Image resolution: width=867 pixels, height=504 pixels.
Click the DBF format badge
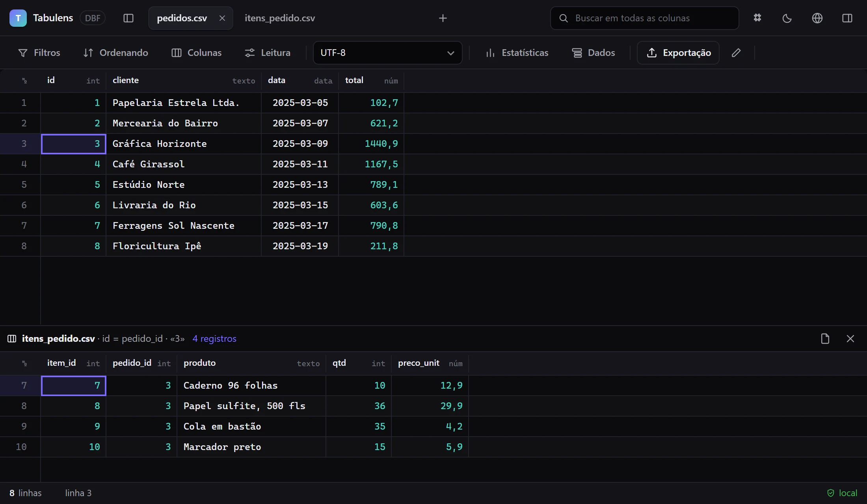[93, 18]
